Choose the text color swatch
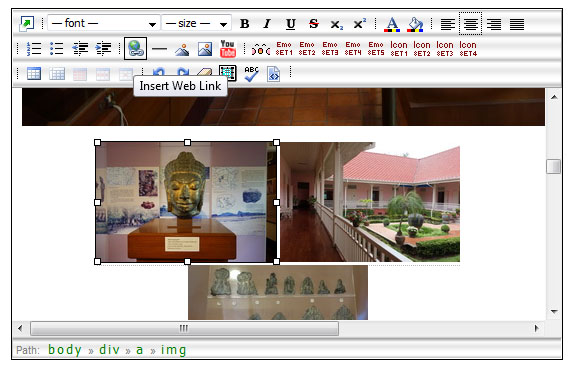Viewport: 573px width, 366px height. (x=392, y=24)
